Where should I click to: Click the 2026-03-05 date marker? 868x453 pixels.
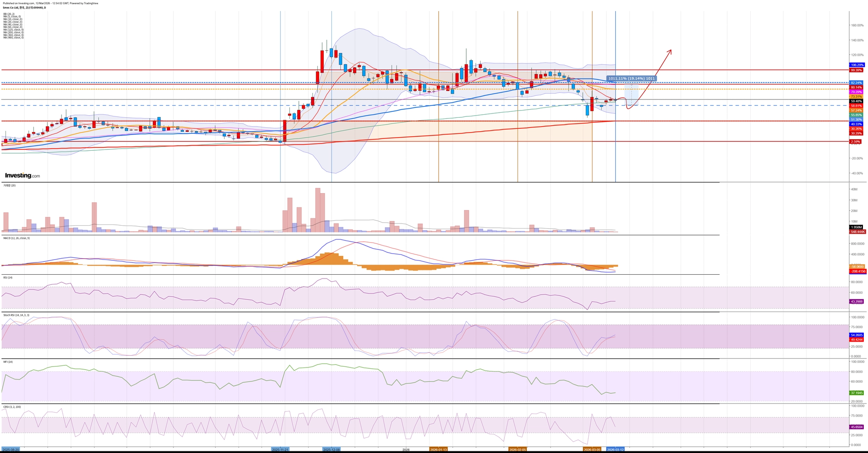pos(592,450)
